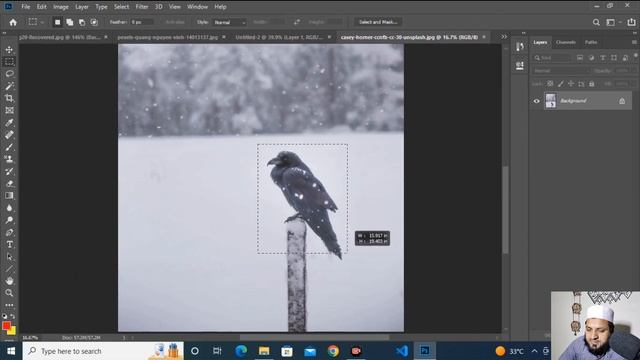The width and height of the screenshot is (640, 360).
Task: Click the Windows Start button
Action: point(11,351)
